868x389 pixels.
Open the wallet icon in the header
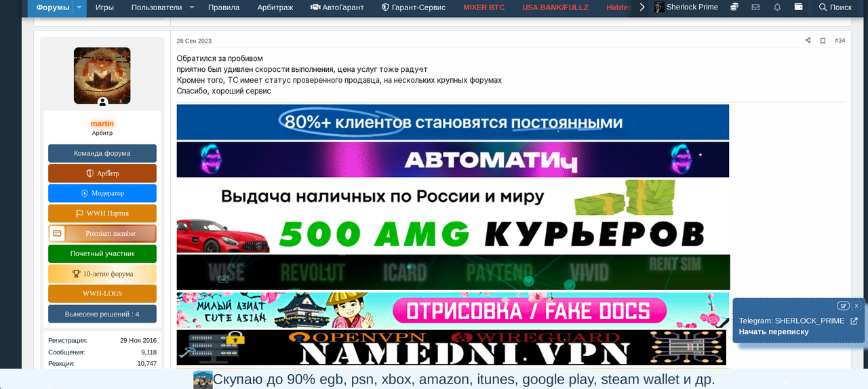tap(799, 7)
